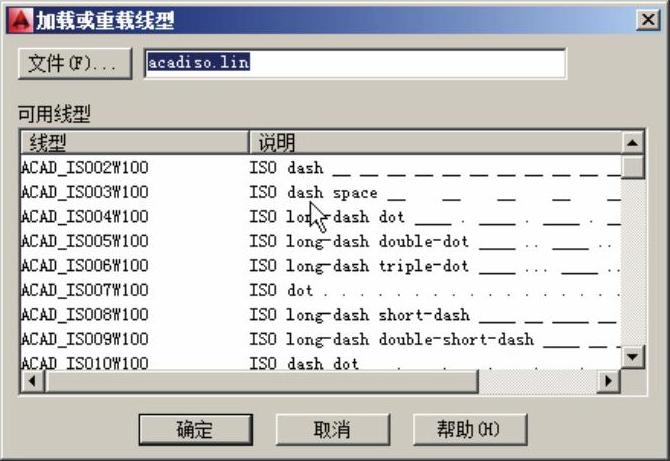Click the horizontal scroll left arrow
This screenshot has width=670, height=461.
pos(31,381)
